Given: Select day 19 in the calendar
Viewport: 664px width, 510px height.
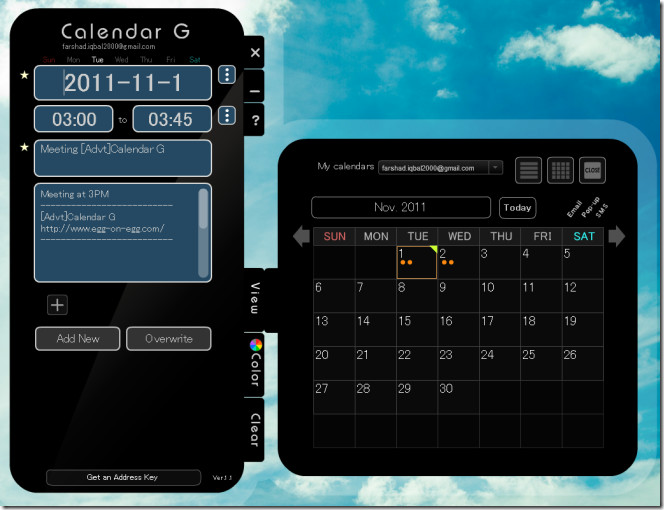Looking at the screenshot, I should coord(583,330).
